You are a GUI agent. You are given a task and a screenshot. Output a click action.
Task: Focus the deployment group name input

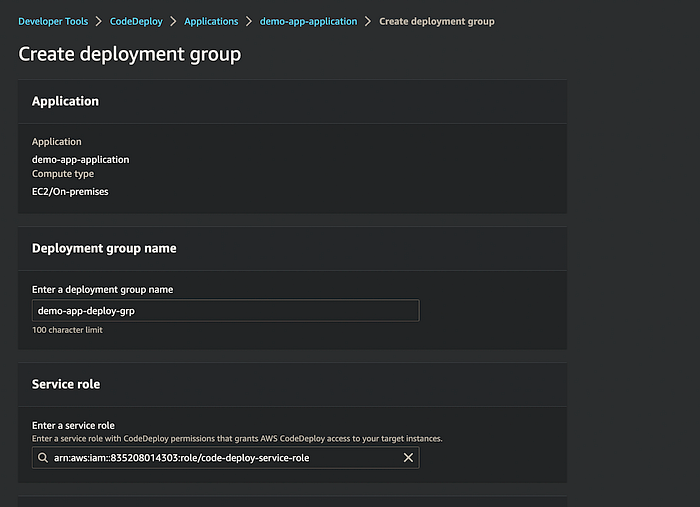pos(225,311)
